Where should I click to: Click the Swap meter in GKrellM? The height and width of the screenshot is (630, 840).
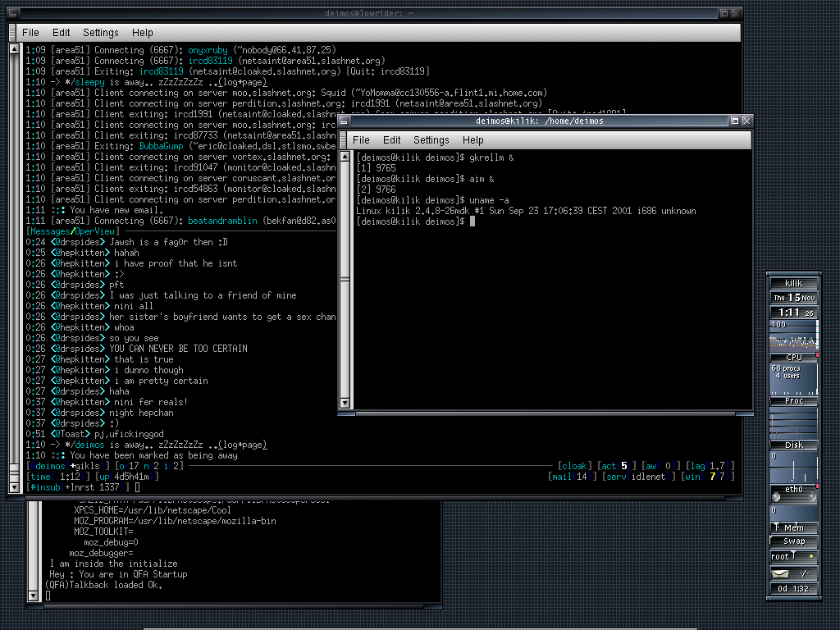point(793,541)
